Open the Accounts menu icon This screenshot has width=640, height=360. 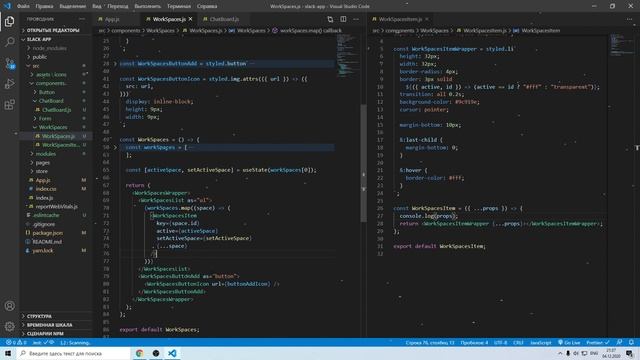click(9, 306)
